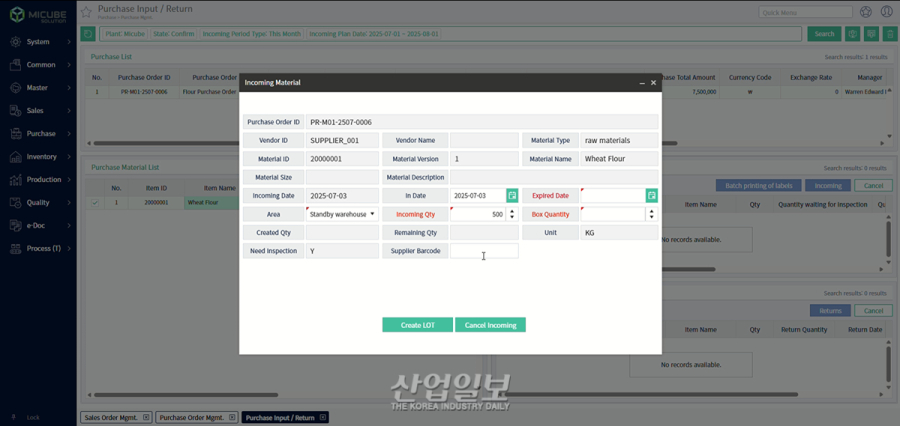The image size is (900, 426).
Task: Toggle the checkbox for Wheat Flour row
Action: [96, 203]
